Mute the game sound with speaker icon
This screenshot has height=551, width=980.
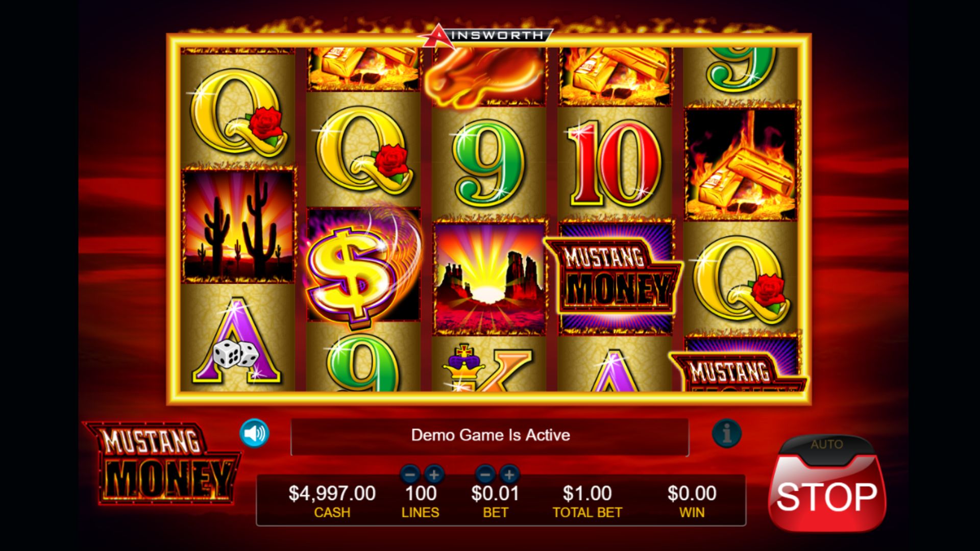click(254, 434)
